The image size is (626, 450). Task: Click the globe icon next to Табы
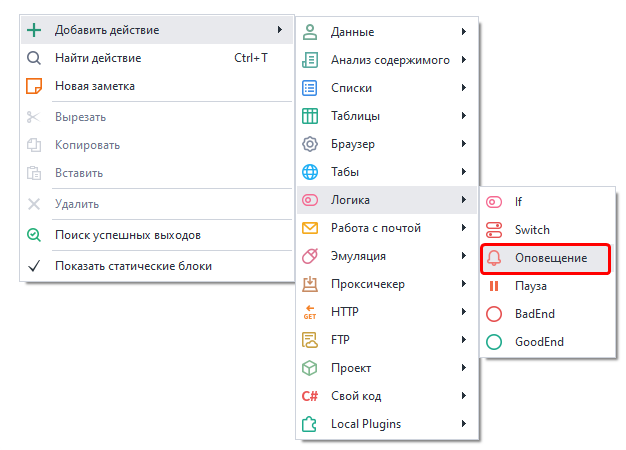coord(310,172)
